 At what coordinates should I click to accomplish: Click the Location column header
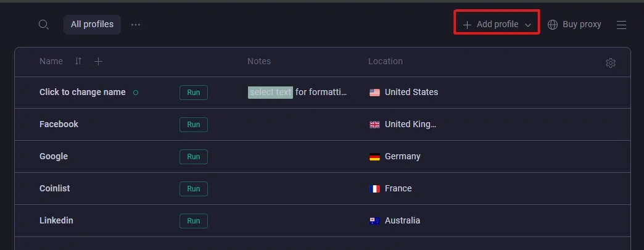[x=386, y=61]
